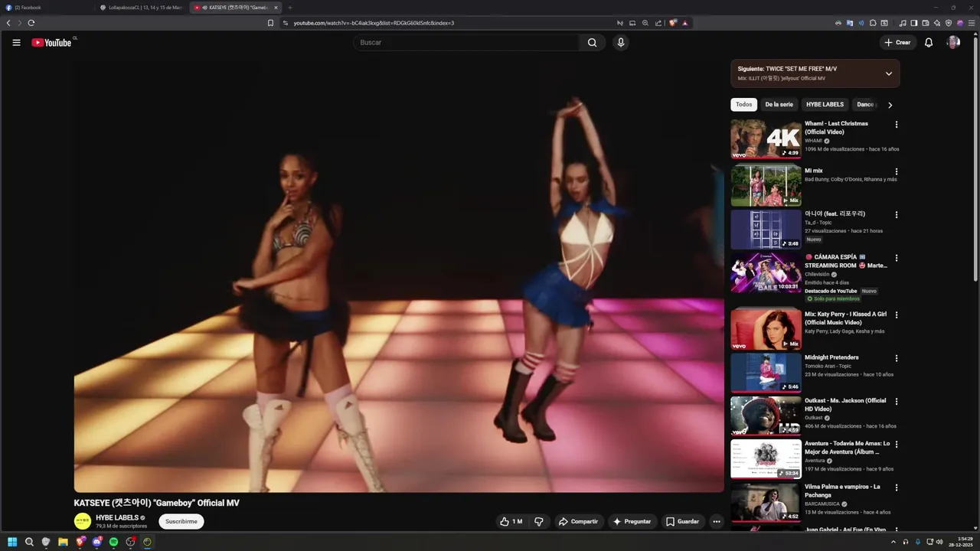This screenshot has width=980, height=551.
Task: Open the notifications bell
Action: [929, 43]
